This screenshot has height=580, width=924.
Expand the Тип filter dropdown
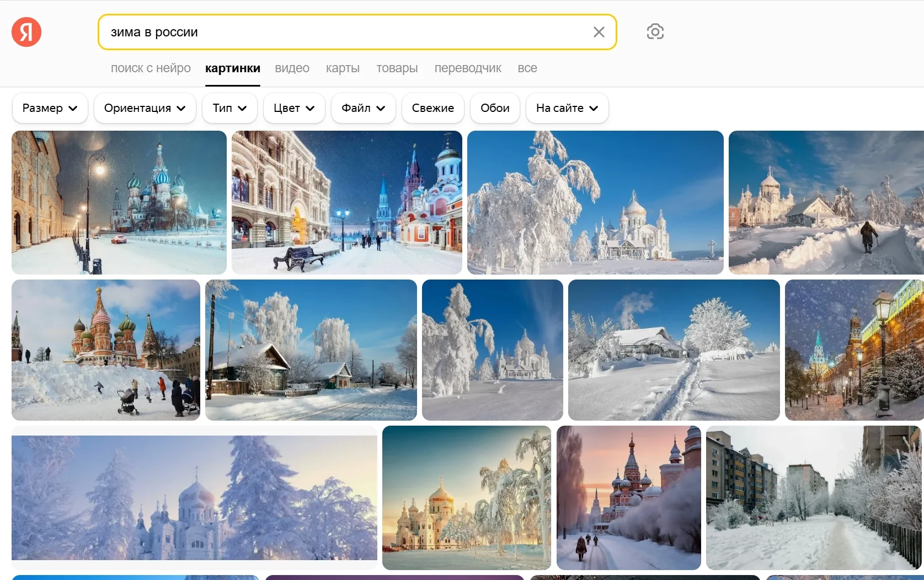pos(229,108)
